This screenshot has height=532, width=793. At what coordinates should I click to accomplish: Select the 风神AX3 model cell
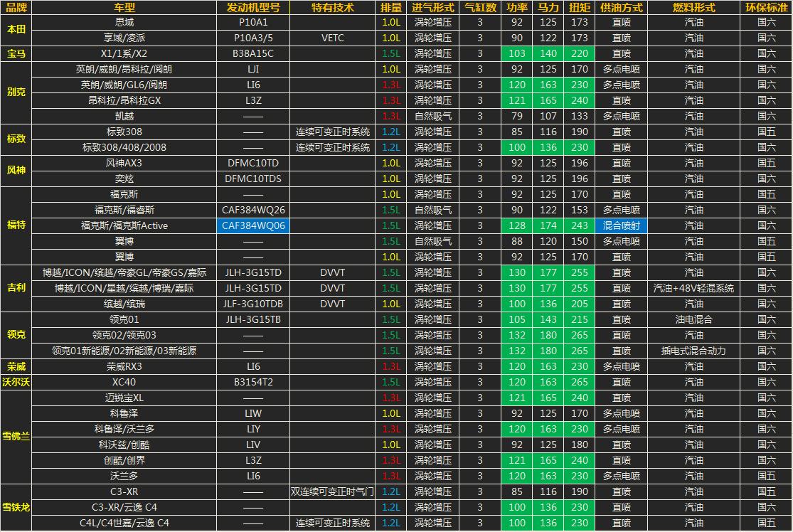pos(124,164)
